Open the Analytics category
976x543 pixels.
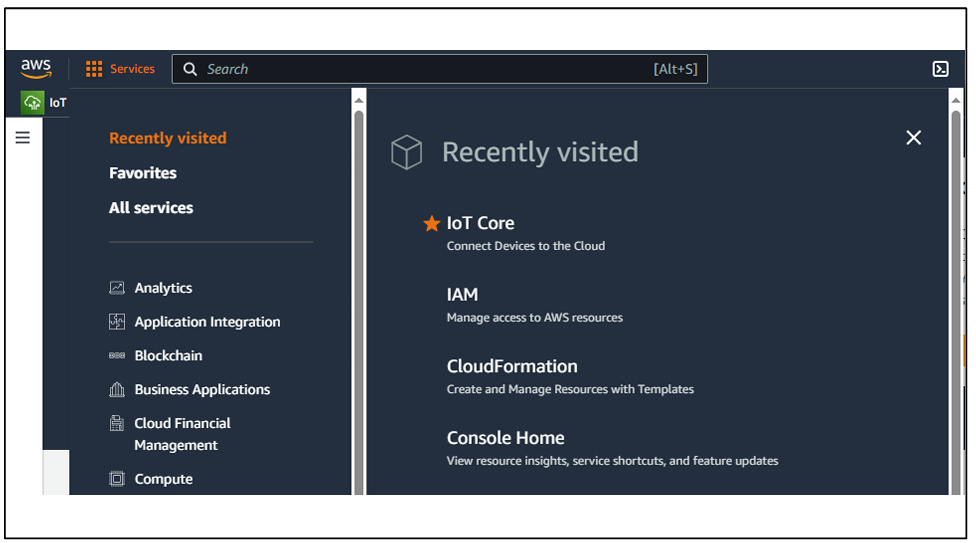pos(163,288)
